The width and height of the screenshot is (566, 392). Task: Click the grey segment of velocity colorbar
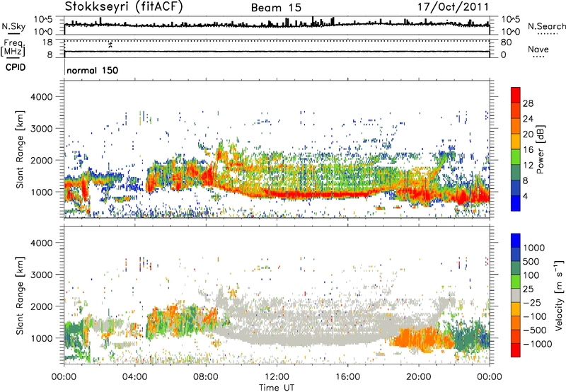(516, 295)
